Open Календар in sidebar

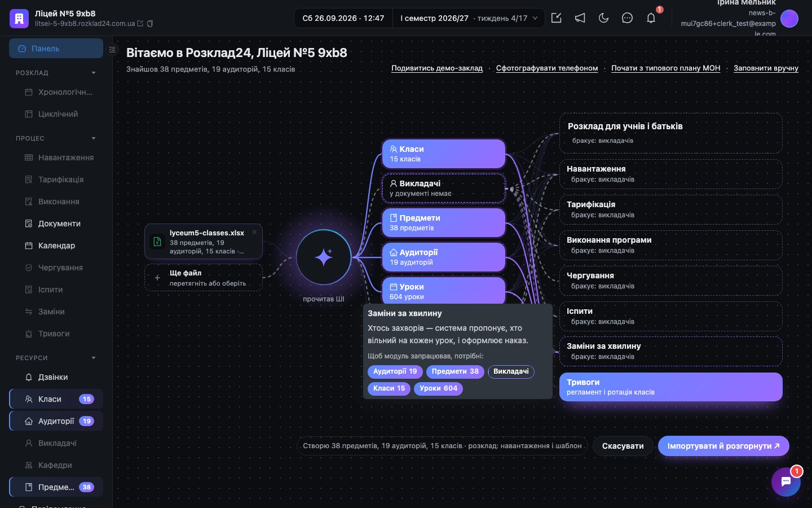pos(56,246)
